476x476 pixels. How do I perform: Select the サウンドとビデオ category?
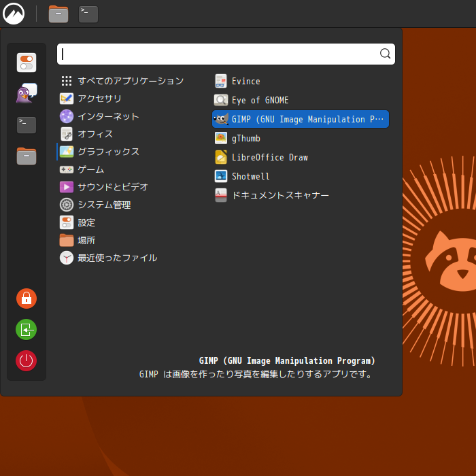[104, 187]
